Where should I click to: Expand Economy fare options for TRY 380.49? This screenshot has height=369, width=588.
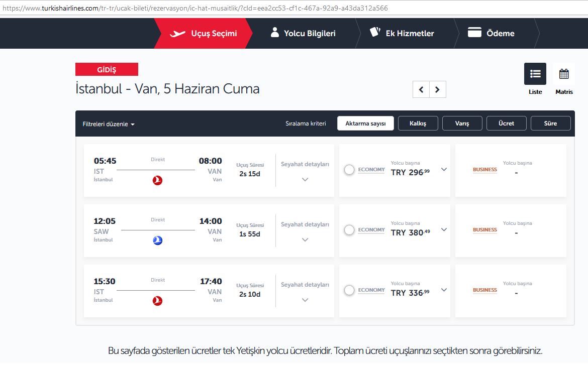tap(444, 229)
